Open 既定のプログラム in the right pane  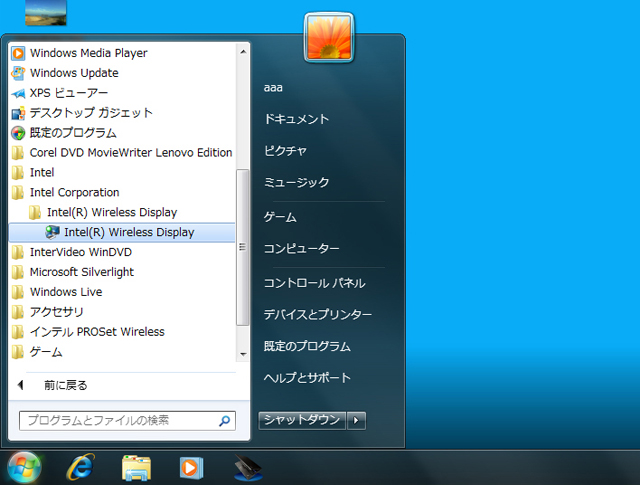click(x=307, y=346)
